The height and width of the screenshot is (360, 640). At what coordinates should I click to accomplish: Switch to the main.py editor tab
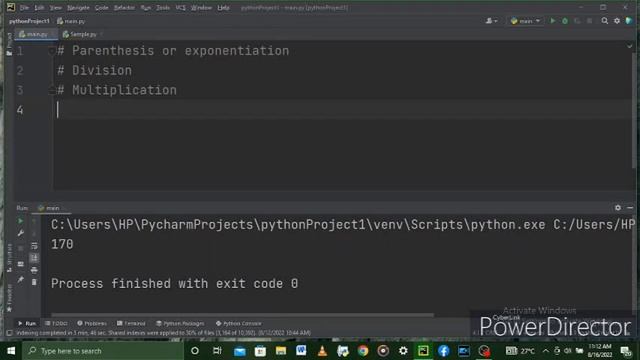click(x=35, y=34)
